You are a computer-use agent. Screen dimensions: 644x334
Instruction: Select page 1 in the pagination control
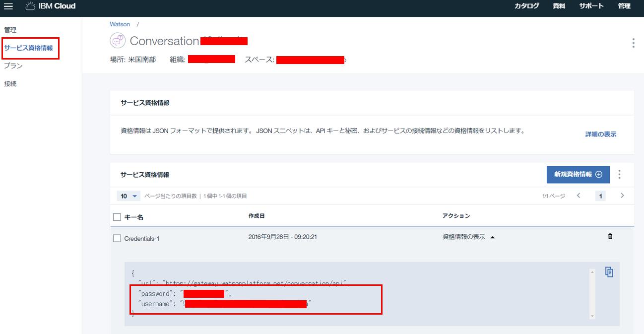(x=600, y=196)
